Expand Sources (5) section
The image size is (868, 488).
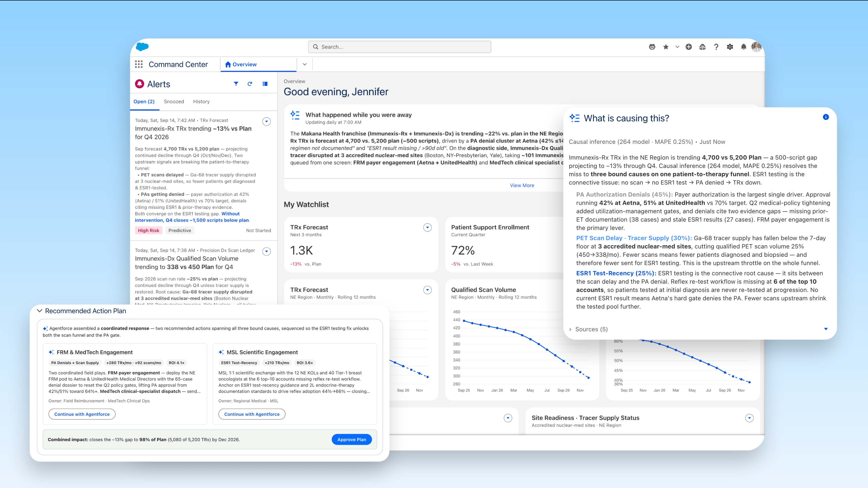point(588,329)
